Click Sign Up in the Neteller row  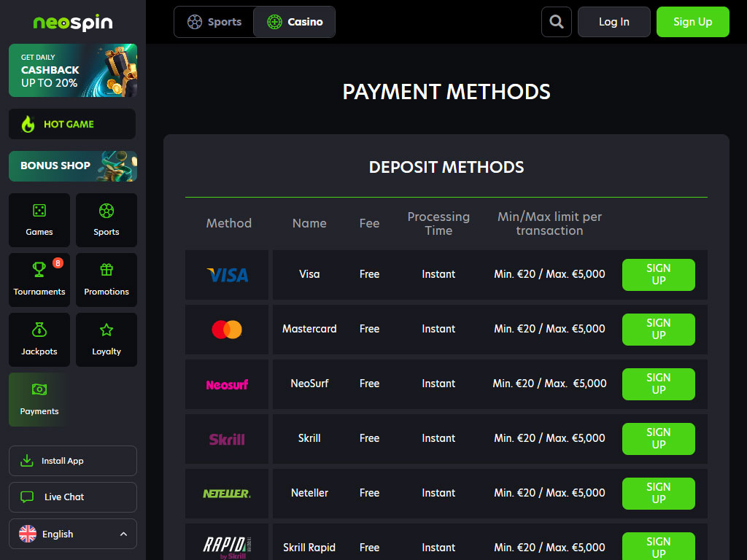point(659,494)
